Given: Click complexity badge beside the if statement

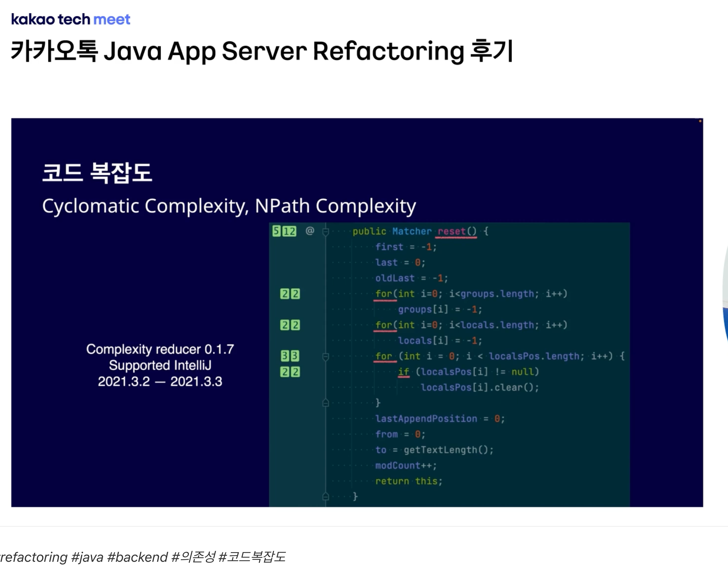Looking at the screenshot, I should point(290,372).
